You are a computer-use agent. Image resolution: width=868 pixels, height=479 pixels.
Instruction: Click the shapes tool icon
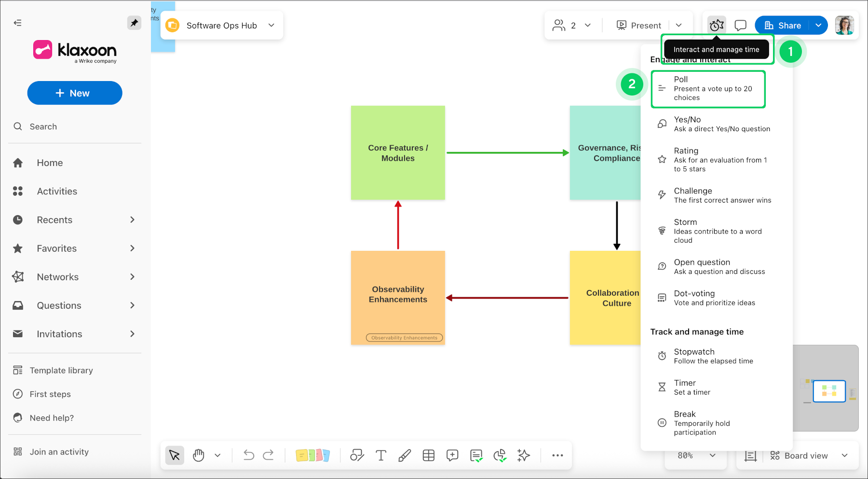(x=357, y=455)
